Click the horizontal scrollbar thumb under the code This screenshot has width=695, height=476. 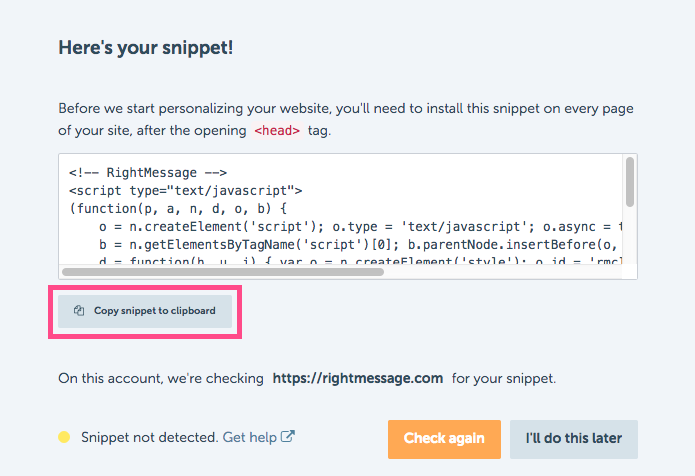[x=223, y=272]
